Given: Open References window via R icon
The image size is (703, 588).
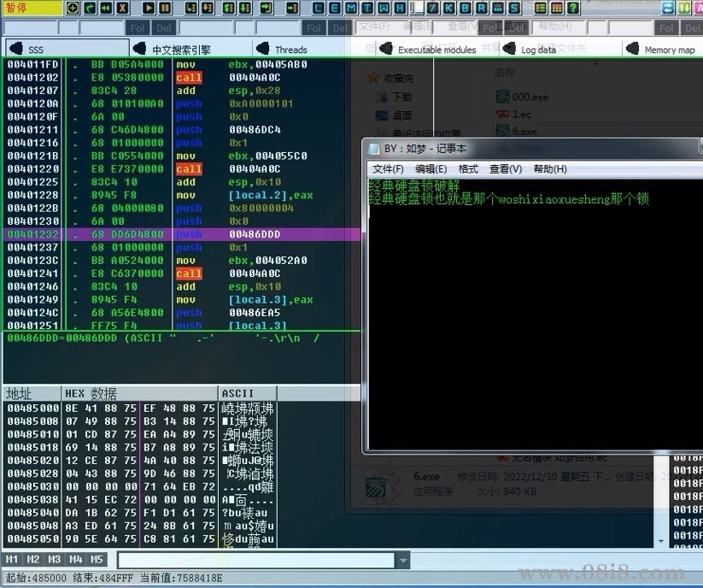Looking at the screenshot, I should (482, 8).
